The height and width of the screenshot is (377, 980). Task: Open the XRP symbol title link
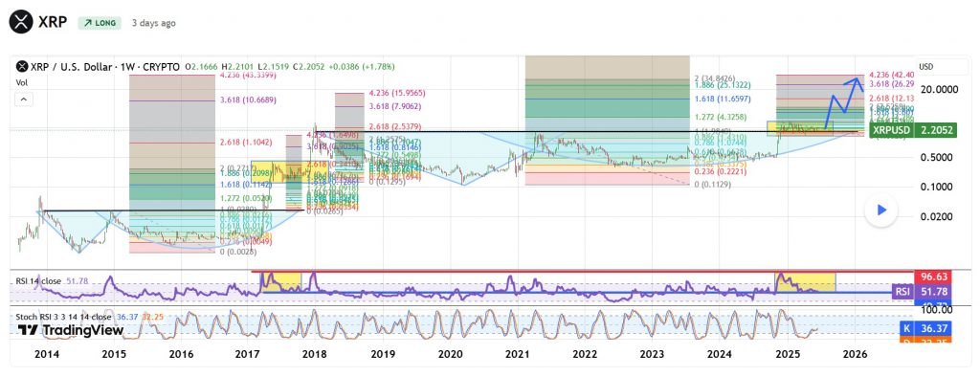(x=53, y=23)
